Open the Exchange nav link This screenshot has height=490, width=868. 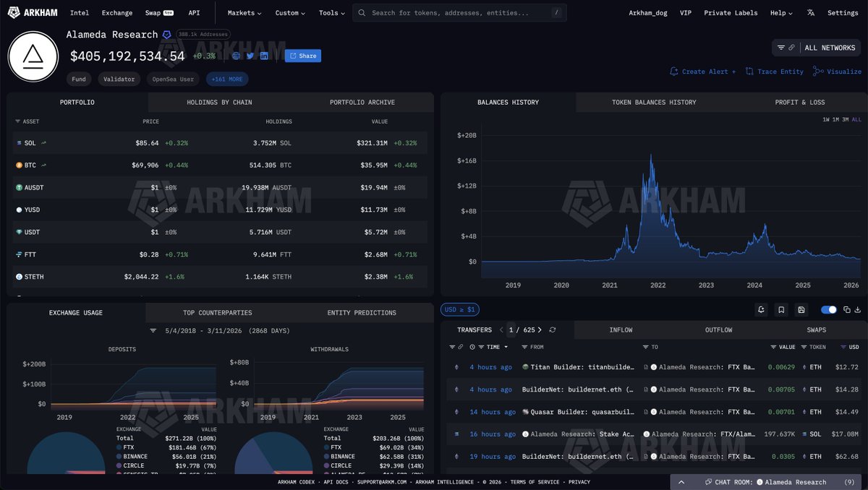117,13
